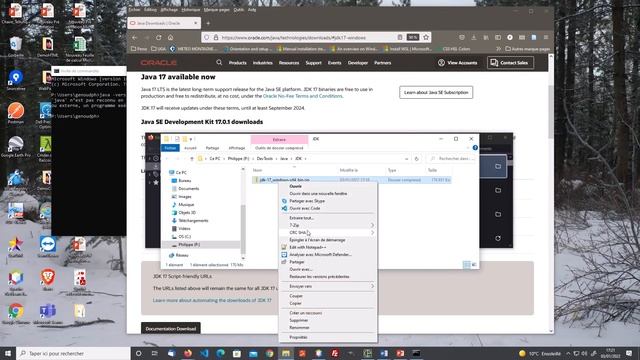Click the 'DevTools' breadcrumb segment
Image resolution: width=640 pixels, height=360 pixels.
pos(264,158)
